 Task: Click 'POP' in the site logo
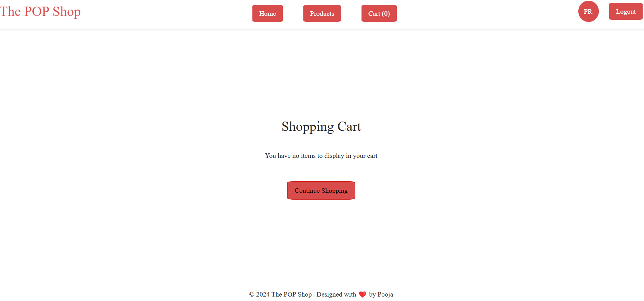point(37,12)
